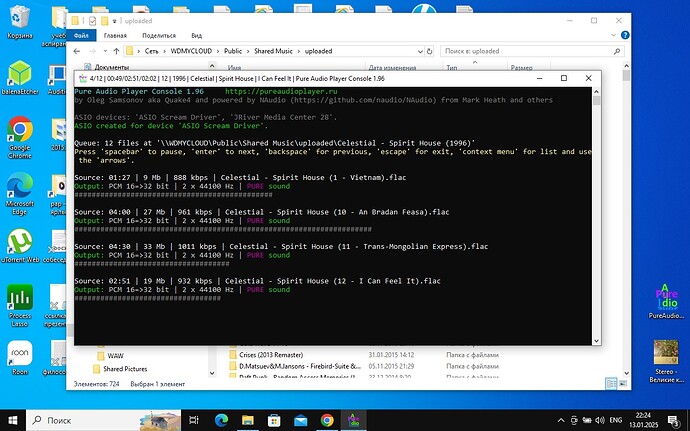The height and width of the screenshot is (431, 690).
Task: Refresh the uploaded folder view
Action: tap(429, 51)
